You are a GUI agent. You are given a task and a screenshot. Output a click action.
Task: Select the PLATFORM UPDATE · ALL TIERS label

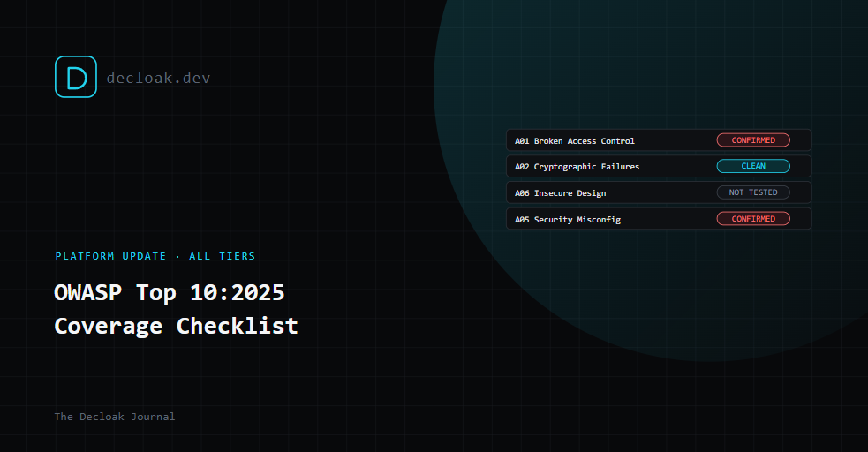pyautogui.click(x=155, y=256)
